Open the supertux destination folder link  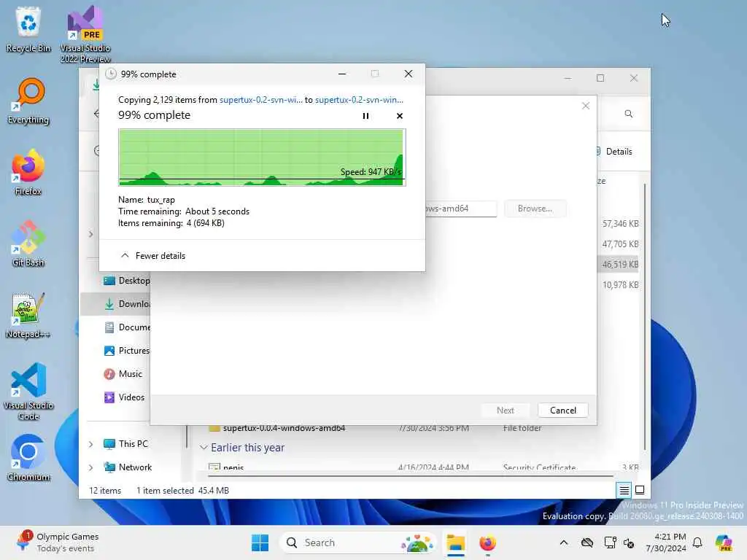click(x=359, y=100)
